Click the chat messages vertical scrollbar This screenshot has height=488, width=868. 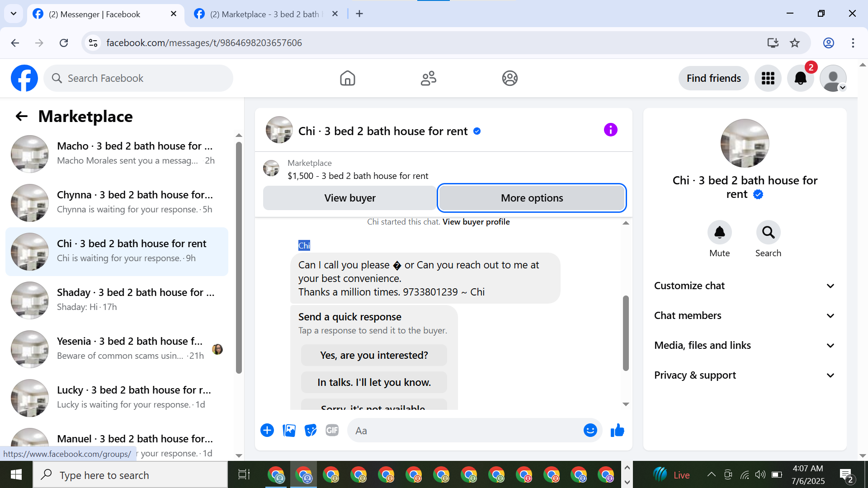pyautogui.click(x=626, y=333)
